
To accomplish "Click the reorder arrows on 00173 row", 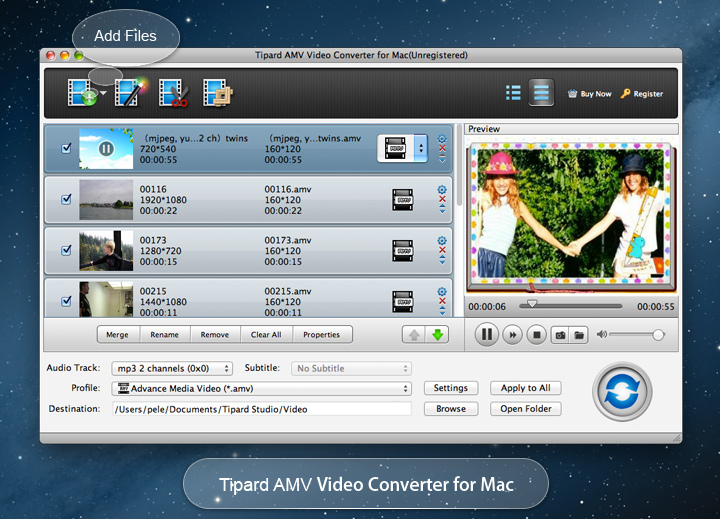I will pos(442,260).
